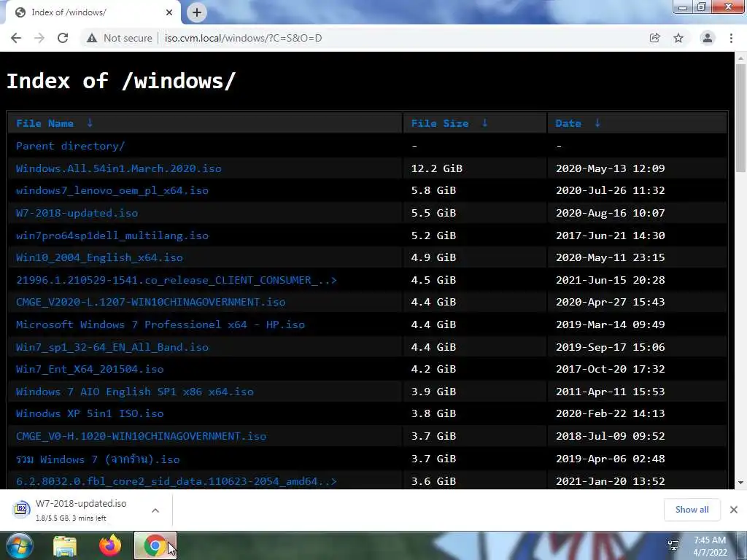The image size is (747, 560).
Task: Open network icon in system tray
Action: (673, 545)
